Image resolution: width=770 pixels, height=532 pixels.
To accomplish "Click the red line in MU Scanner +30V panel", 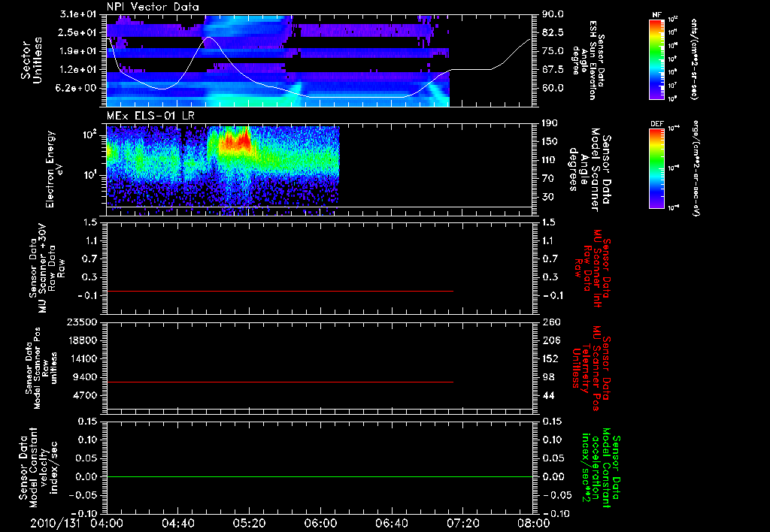I will [280, 291].
